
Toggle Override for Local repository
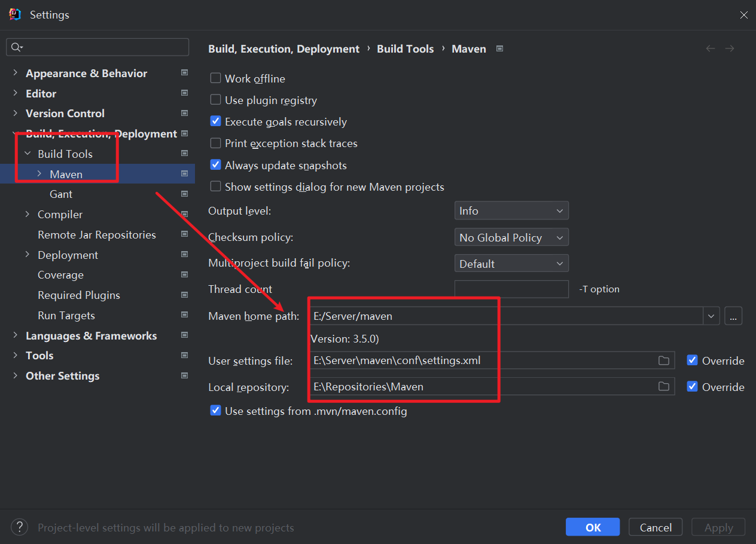tap(693, 387)
